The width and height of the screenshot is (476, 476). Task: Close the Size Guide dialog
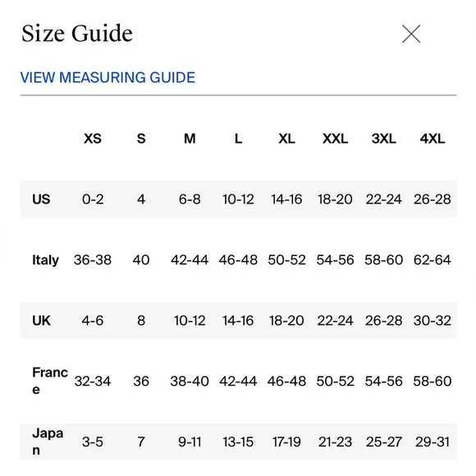coord(411,34)
